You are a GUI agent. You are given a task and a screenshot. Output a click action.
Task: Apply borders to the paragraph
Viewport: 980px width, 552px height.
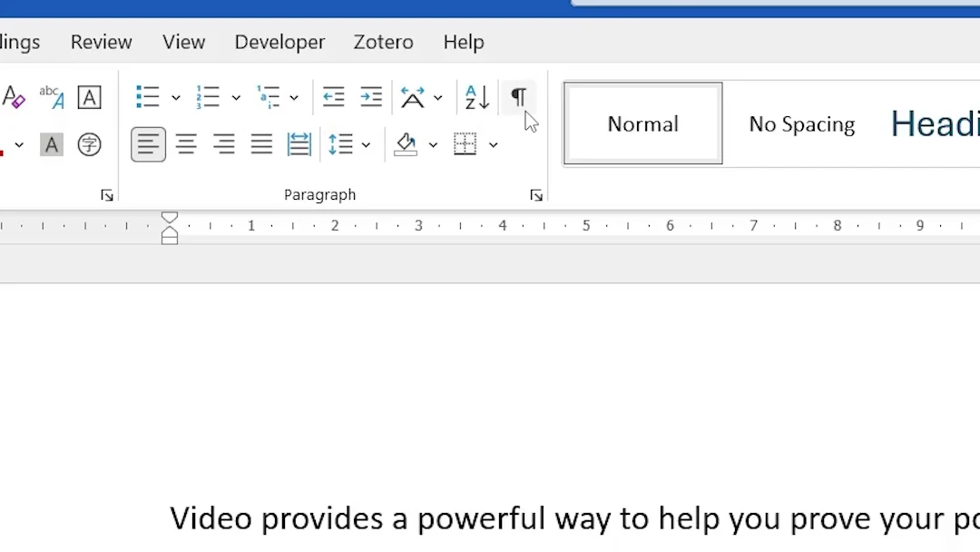tap(465, 144)
